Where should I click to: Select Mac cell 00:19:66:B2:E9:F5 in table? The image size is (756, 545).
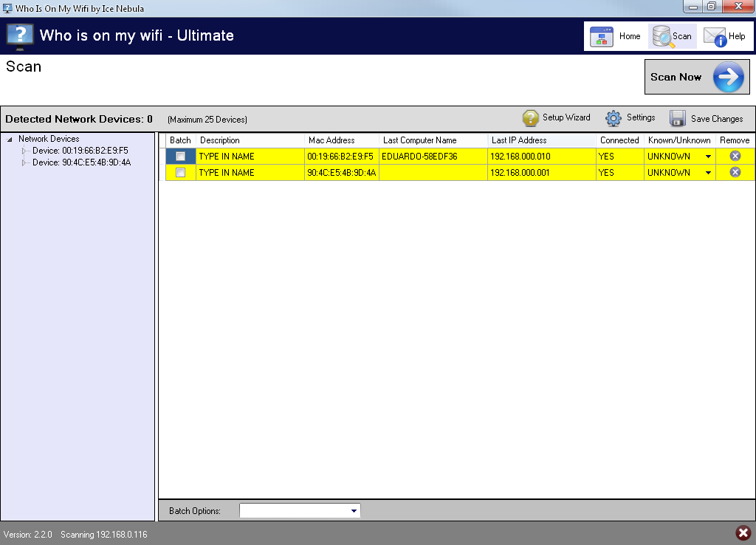[342, 157]
